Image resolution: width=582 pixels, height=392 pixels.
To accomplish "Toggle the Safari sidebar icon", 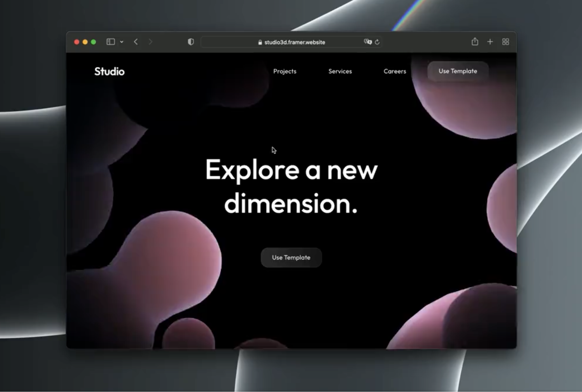I will click(111, 42).
